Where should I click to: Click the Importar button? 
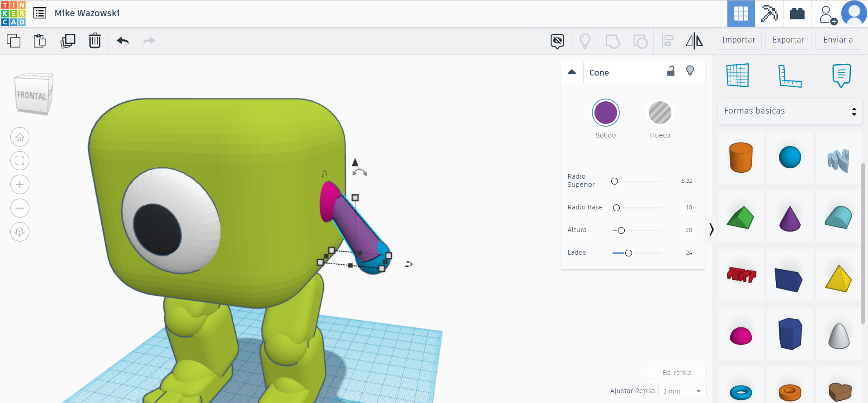(739, 40)
